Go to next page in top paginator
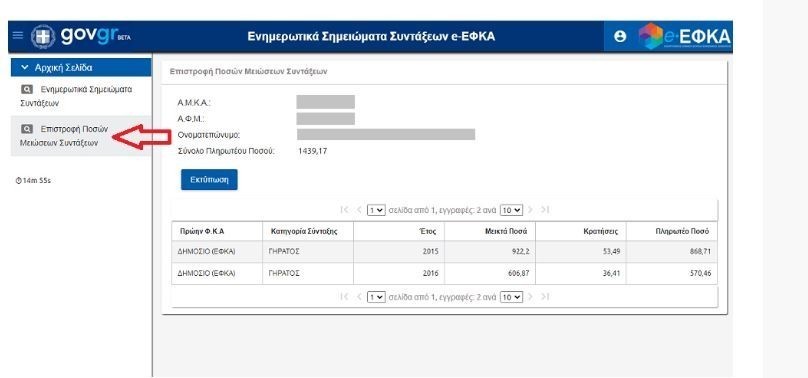 click(530, 210)
